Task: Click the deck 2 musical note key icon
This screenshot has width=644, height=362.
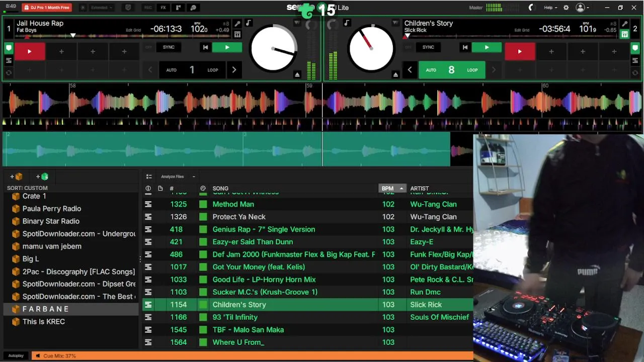Action: (x=347, y=23)
